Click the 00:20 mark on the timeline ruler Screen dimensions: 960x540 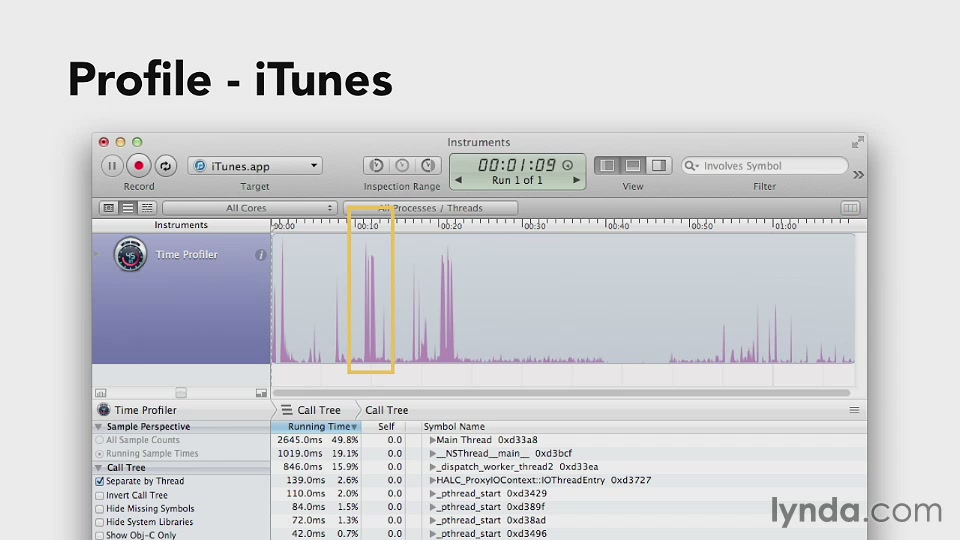451,226
